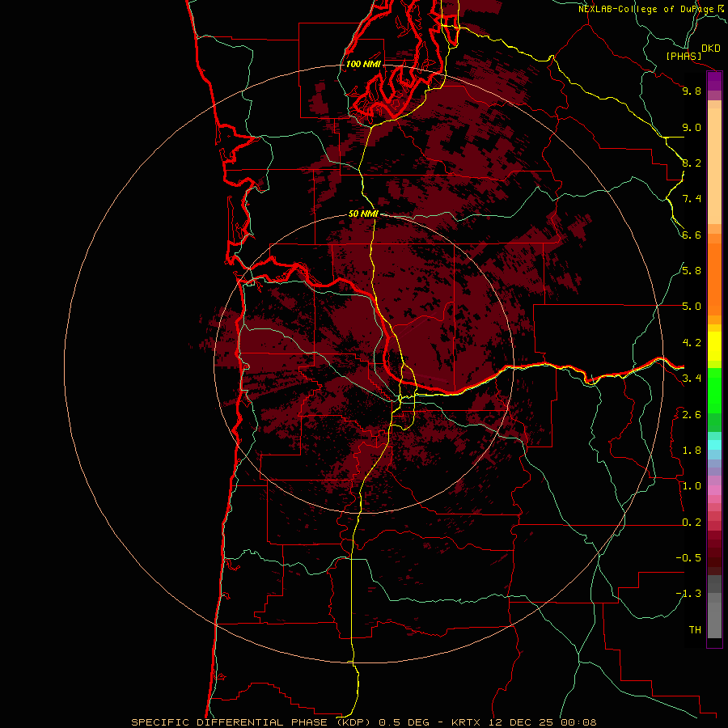
Task: Click the bright orange segment of the color bar
Action: coord(714,280)
